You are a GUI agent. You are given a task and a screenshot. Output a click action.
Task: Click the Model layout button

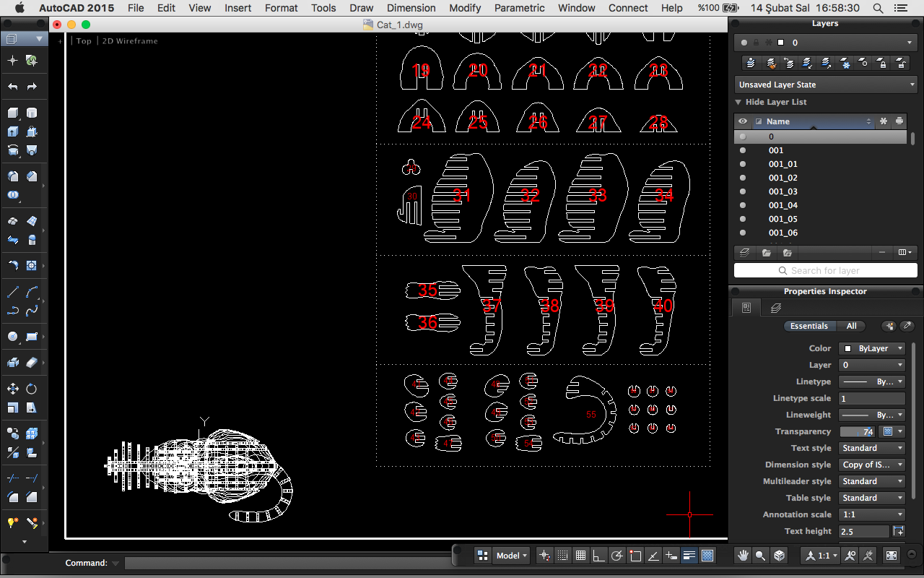coord(507,556)
